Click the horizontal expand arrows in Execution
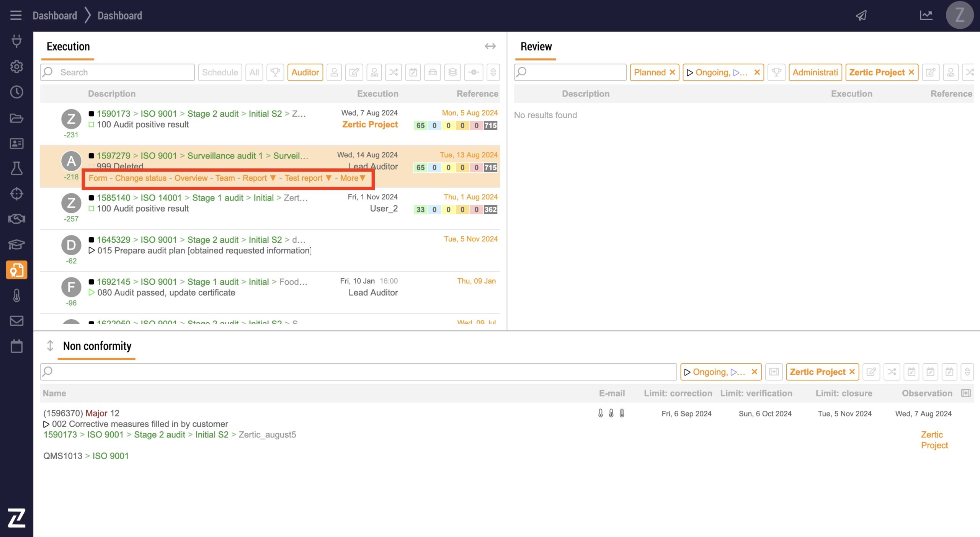The width and height of the screenshot is (980, 537). pyautogui.click(x=490, y=46)
